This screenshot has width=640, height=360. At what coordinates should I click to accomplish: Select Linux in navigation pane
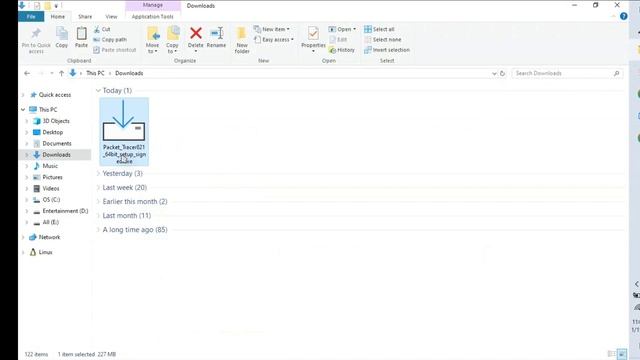click(x=45, y=252)
